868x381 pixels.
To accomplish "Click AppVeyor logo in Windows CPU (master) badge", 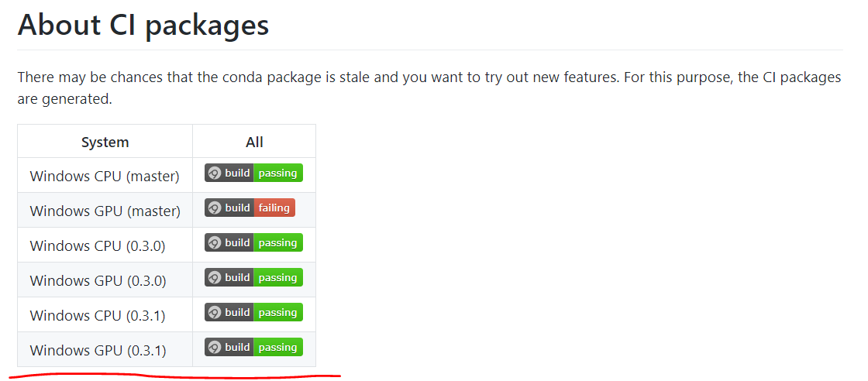I will 215,173.
